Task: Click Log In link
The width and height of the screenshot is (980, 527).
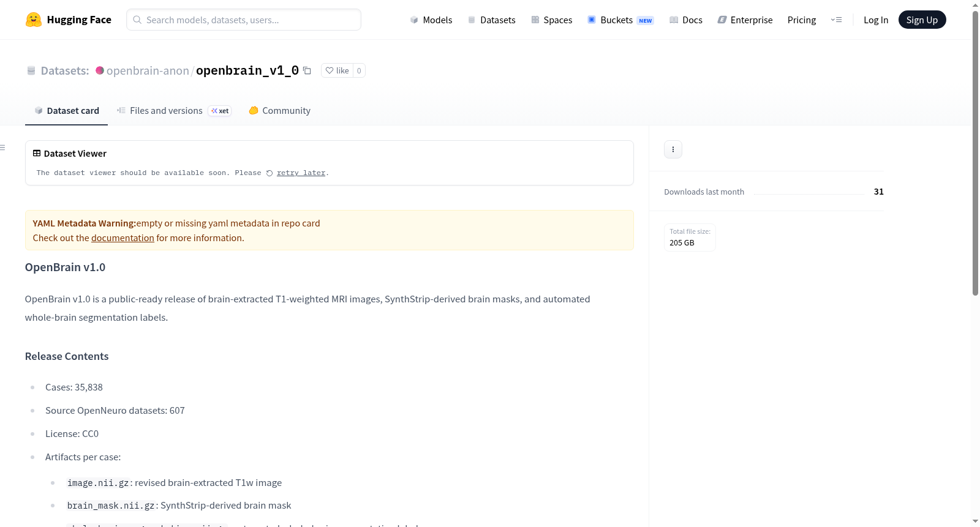Action: [876, 20]
